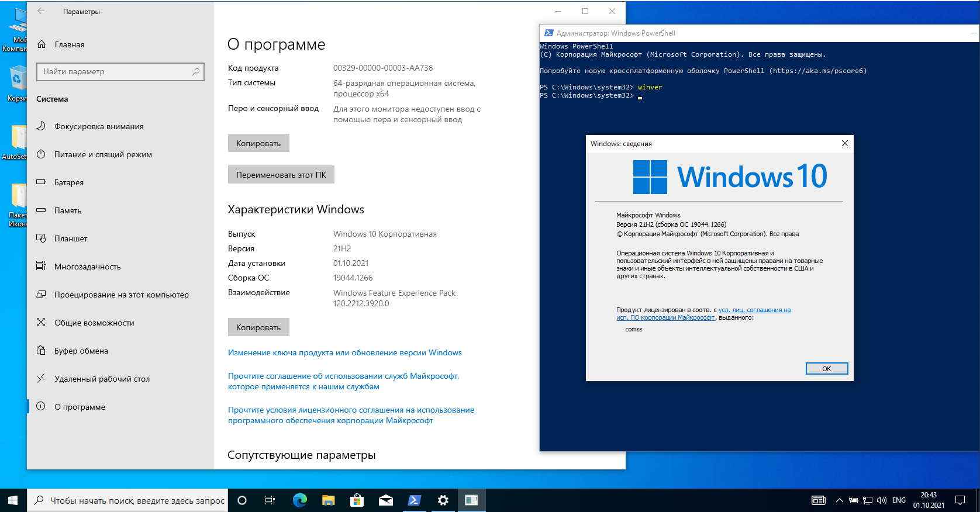This screenshot has height=512, width=980.
Task: Open the license terms link in winver dialog
Action: (x=703, y=314)
